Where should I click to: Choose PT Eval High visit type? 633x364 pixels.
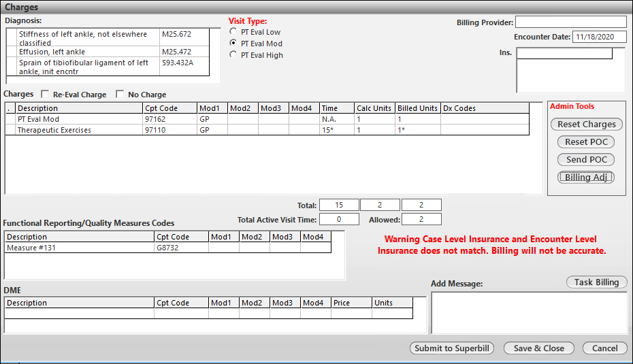(x=233, y=54)
